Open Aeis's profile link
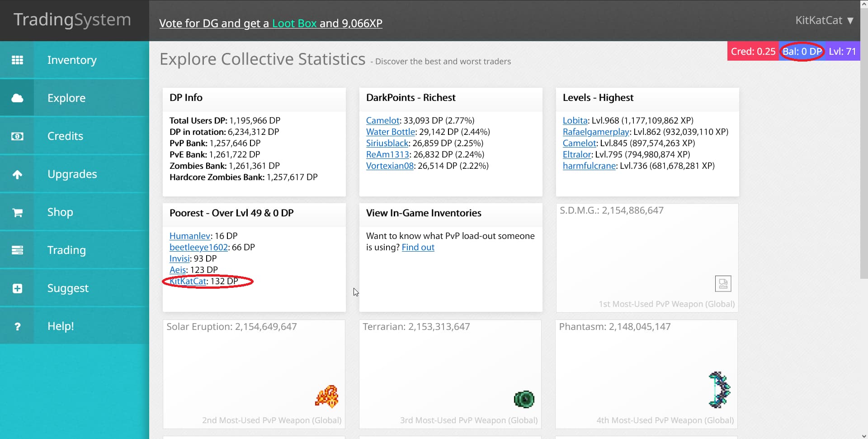The width and height of the screenshot is (868, 439). (x=178, y=270)
